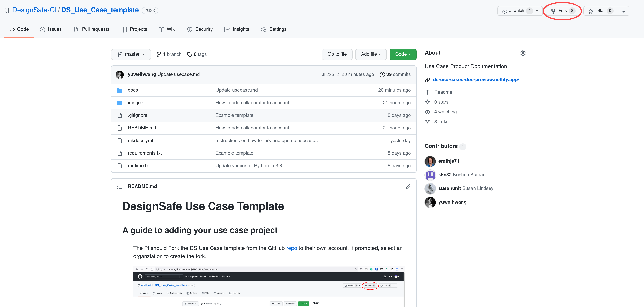Expand the star lists dropdown arrow
This screenshot has width=644, height=307.
pos(624,11)
